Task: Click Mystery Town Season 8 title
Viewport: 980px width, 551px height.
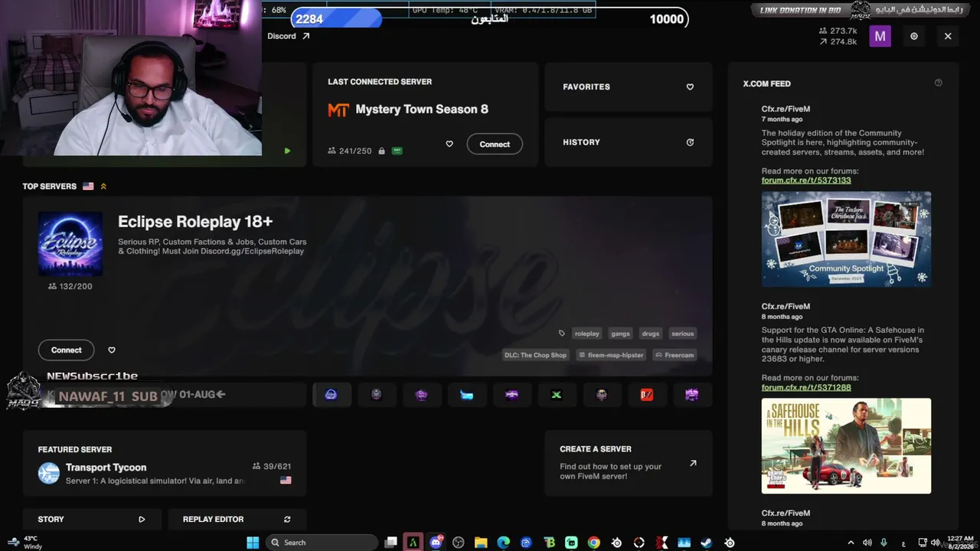Action: tap(422, 109)
